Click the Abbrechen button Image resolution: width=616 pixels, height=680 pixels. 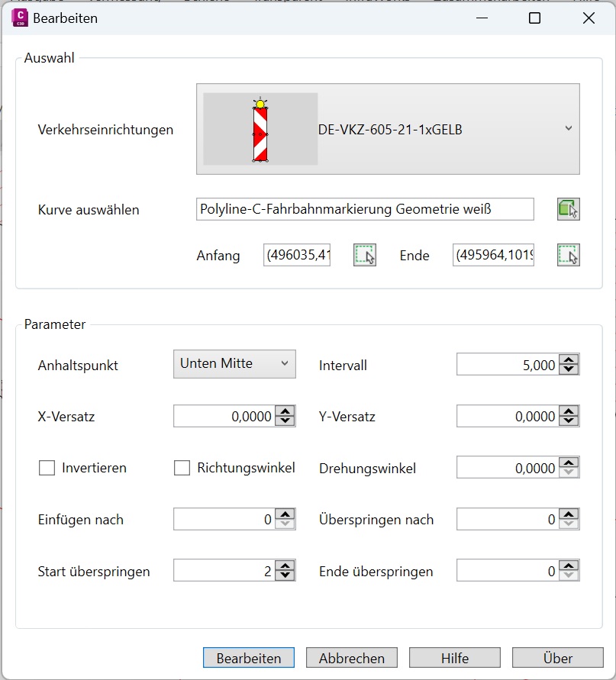351,658
